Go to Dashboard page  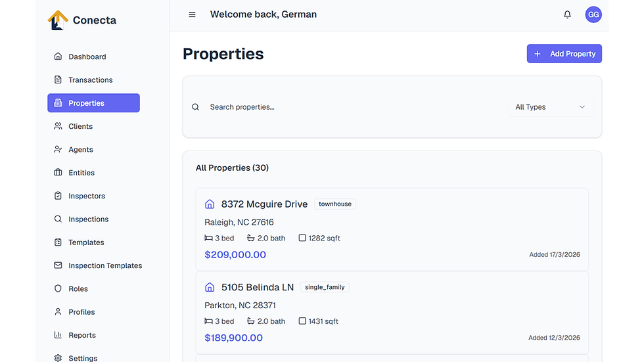93,57
